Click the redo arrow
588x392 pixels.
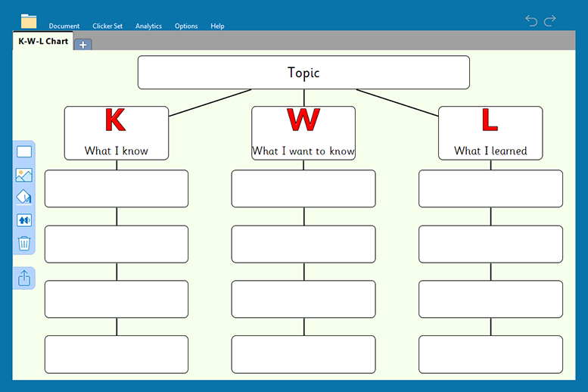(550, 20)
